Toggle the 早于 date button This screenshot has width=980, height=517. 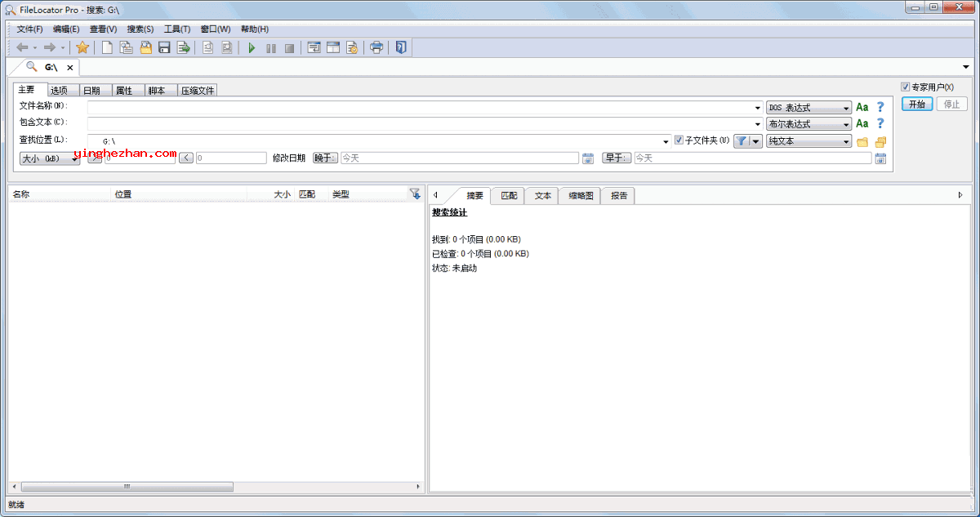pyautogui.click(x=617, y=158)
